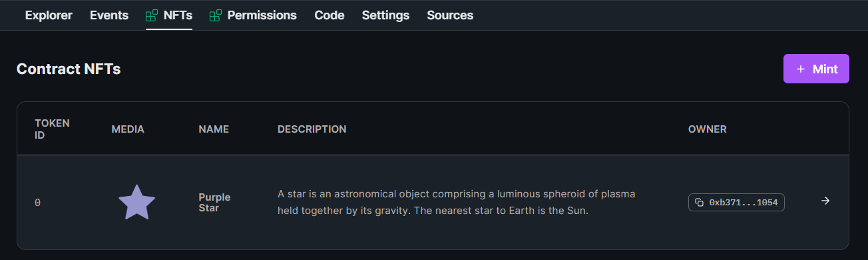Switch to the Settings tab
The height and width of the screenshot is (260, 868).
coord(385,15)
